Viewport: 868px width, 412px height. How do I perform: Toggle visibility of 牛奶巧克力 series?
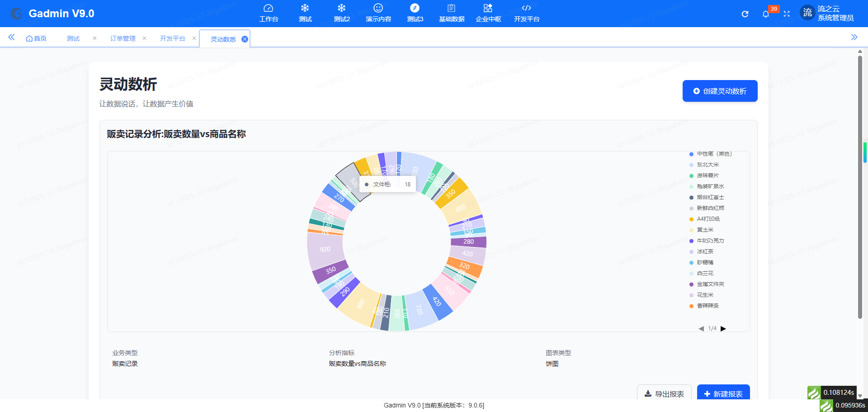pyautogui.click(x=709, y=241)
